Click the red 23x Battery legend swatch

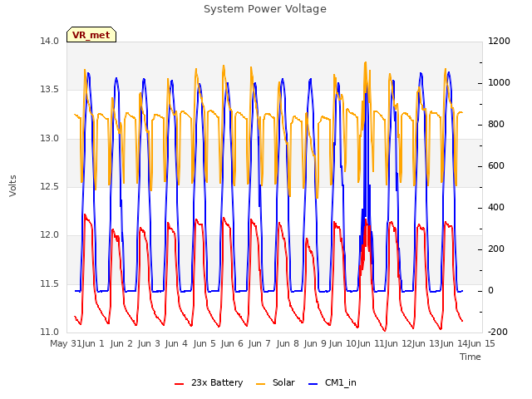point(180,384)
